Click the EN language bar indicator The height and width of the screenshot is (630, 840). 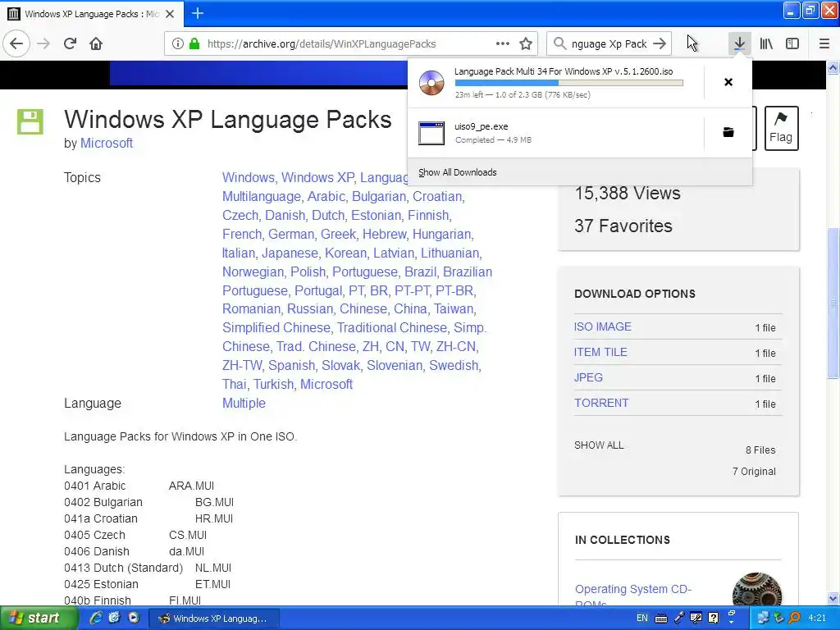tap(641, 618)
